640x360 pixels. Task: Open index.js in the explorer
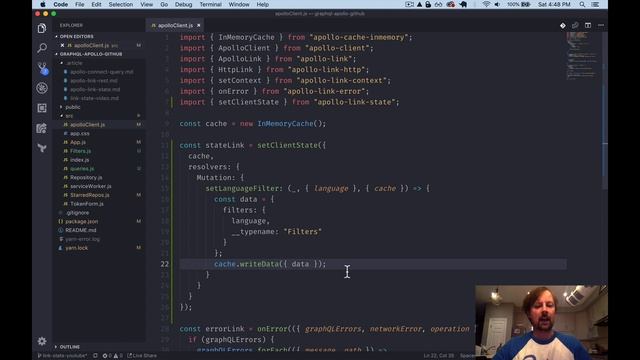(x=79, y=160)
